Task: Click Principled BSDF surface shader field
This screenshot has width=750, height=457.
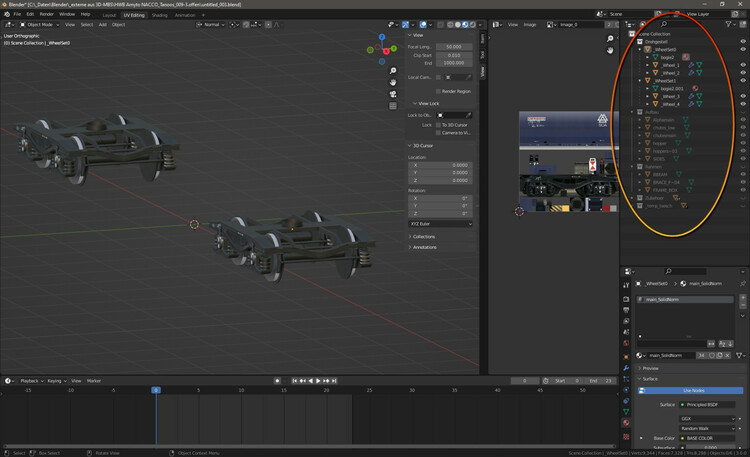Action: click(707, 405)
